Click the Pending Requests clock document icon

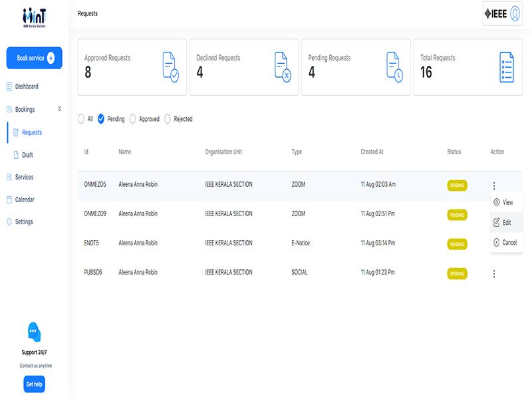(x=394, y=67)
